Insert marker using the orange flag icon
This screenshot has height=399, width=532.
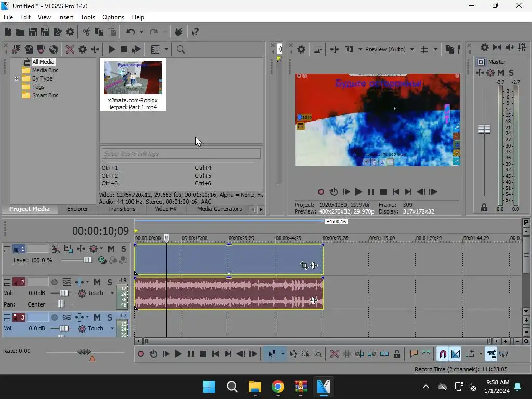coord(414,354)
